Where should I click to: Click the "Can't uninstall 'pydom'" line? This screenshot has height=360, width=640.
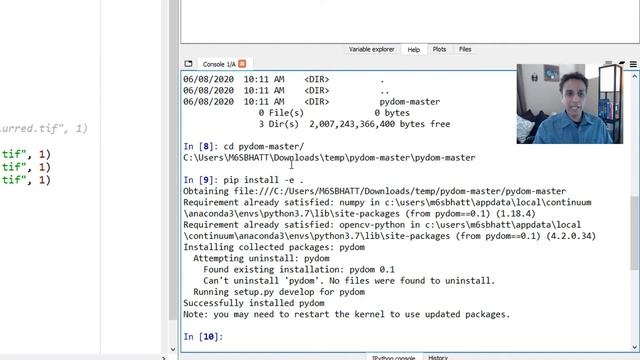point(349,281)
